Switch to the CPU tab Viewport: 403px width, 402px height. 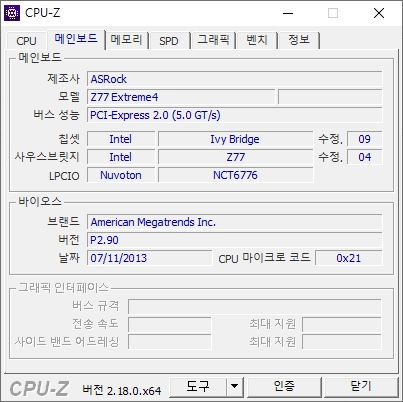pyautogui.click(x=26, y=41)
